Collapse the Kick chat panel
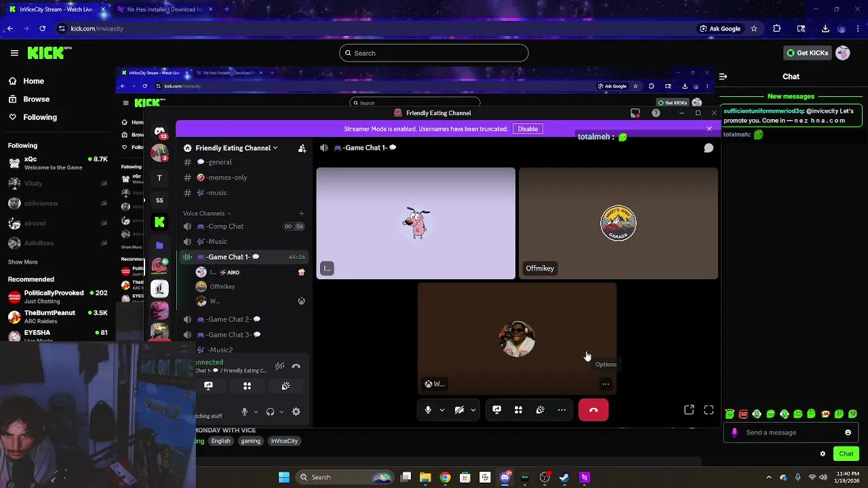The height and width of the screenshot is (488, 868). 723,77
